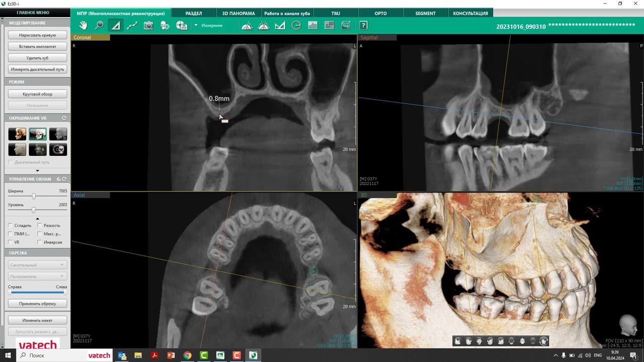Viewport: 644px width, 362px height.
Task: Toggle the Сгладить checkbox
Action: [x=11, y=226]
